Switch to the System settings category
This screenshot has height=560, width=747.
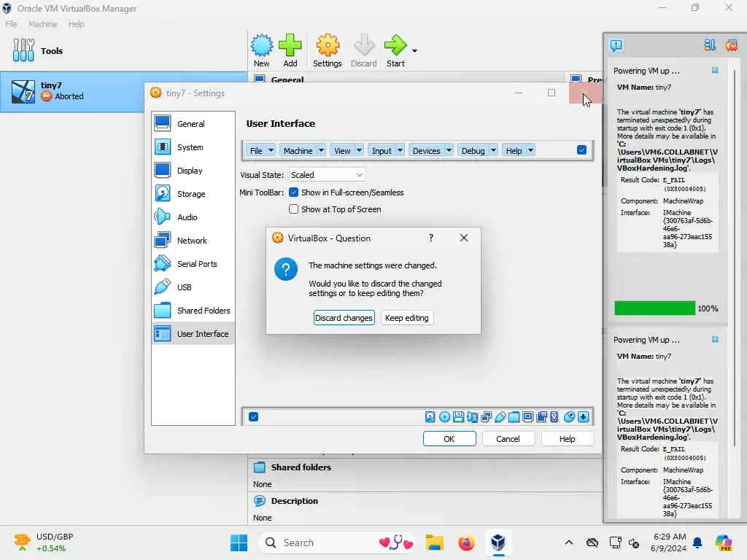193,147
